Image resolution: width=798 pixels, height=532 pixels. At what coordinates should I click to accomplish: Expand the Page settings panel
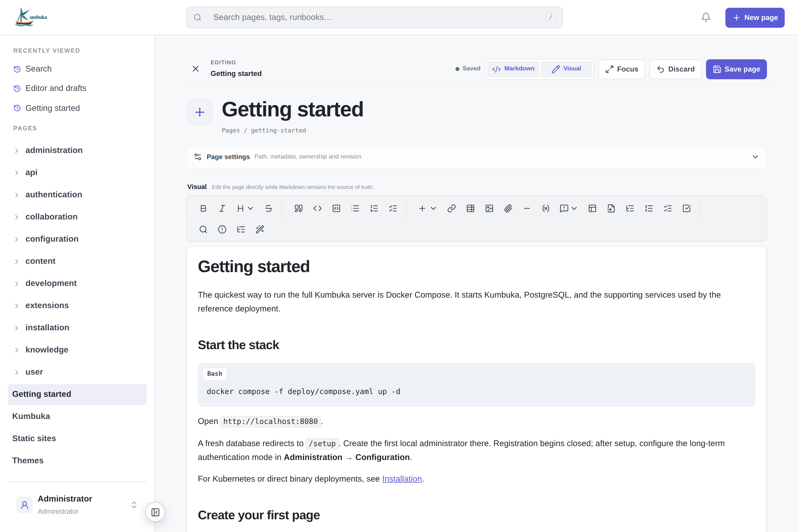(476, 157)
